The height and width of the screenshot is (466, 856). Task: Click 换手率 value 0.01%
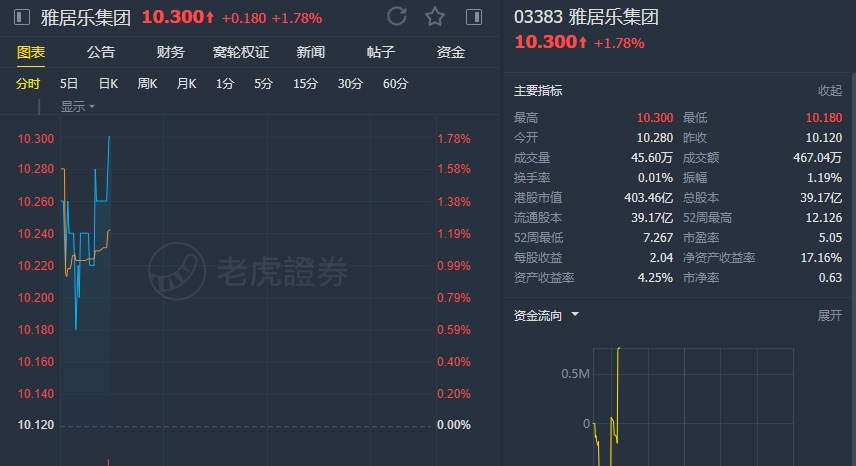click(x=655, y=178)
